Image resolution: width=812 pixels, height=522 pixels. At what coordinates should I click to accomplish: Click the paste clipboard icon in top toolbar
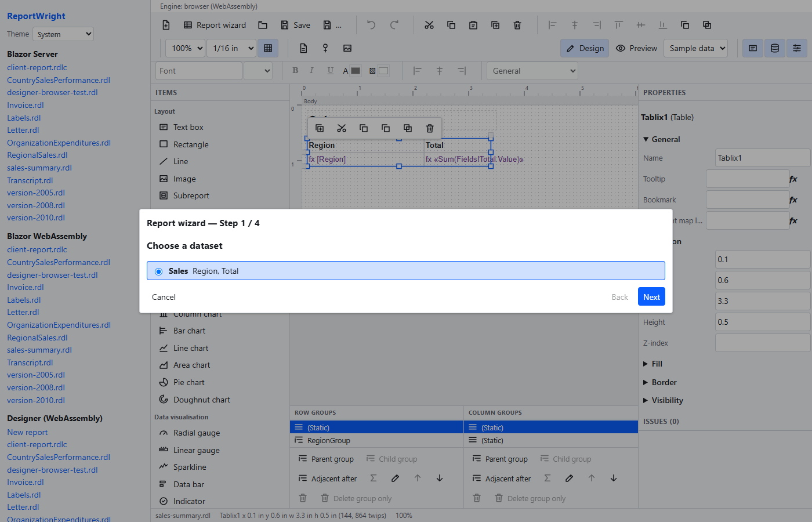point(473,25)
